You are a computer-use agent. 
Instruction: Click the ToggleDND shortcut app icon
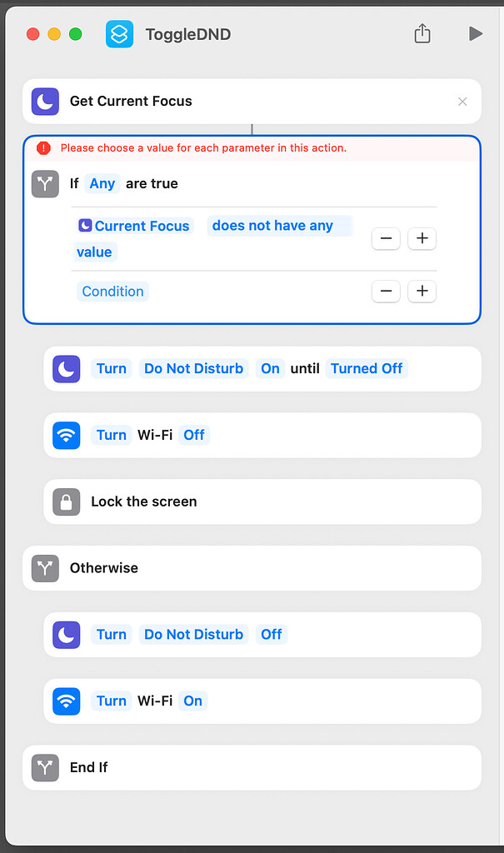(119, 34)
